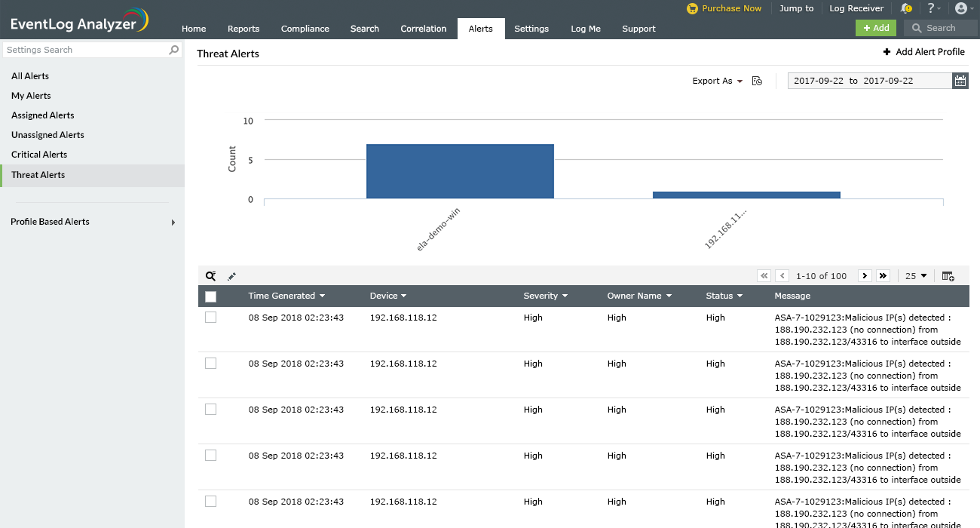This screenshot has height=528, width=980.
Task: Open the user account profile icon
Action: click(960, 8)
